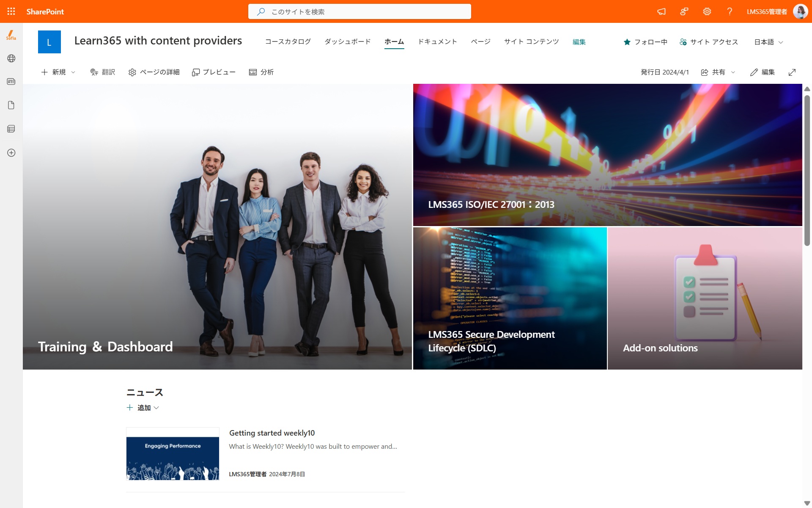Expand the 共有 share dropdown

coord(718,72)
